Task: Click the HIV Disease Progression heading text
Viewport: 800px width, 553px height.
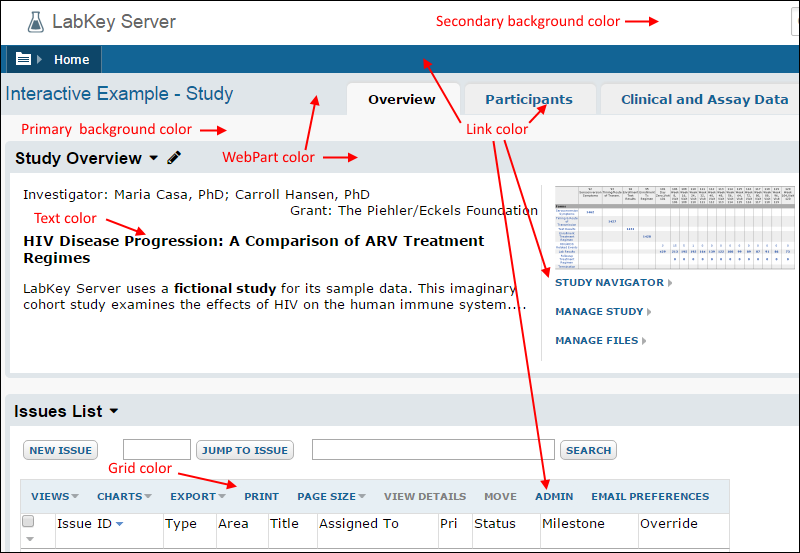Action: coord(254,249)
